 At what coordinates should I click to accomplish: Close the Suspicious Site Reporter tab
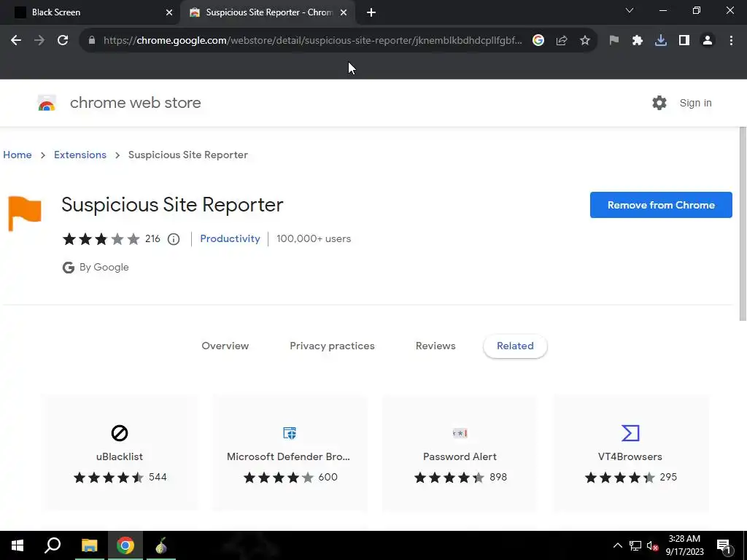[344, 12]
